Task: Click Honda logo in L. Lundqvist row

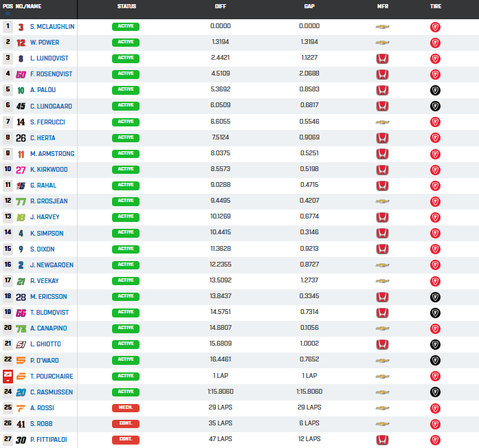Action: 383,58
